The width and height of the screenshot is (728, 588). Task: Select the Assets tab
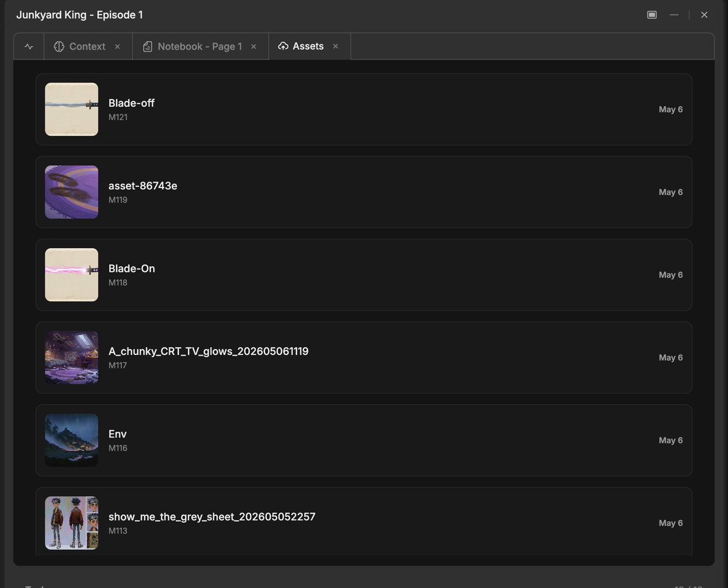point(309,46)
